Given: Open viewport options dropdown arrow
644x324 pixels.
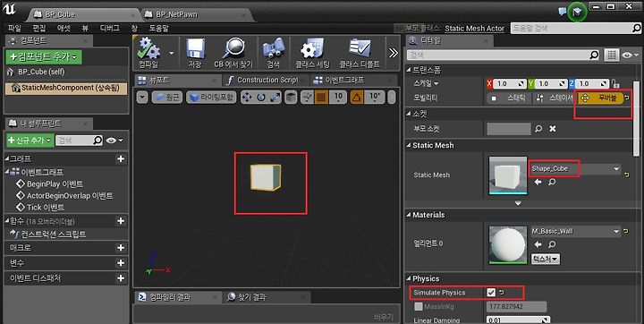Looking at the screenshot, I should tap(142, 98).
